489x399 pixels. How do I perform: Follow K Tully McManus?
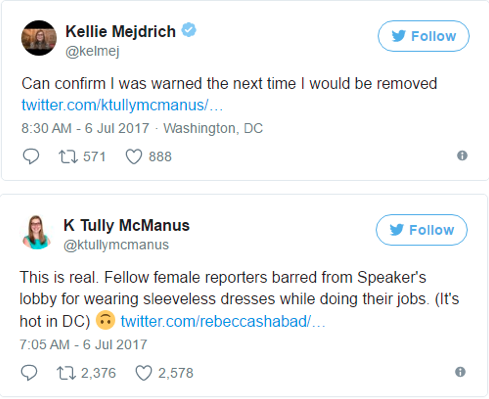421,230
